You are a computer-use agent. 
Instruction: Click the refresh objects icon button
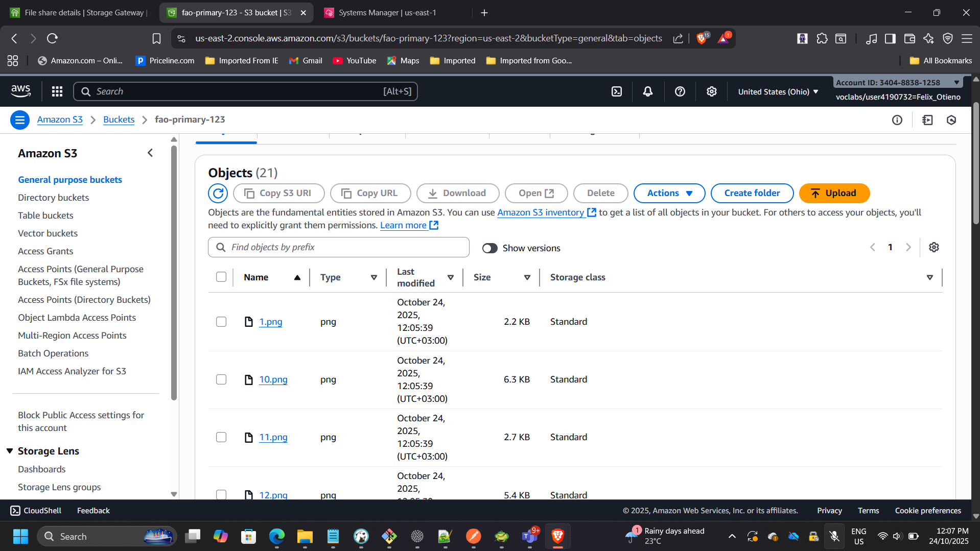pos(218,193)
